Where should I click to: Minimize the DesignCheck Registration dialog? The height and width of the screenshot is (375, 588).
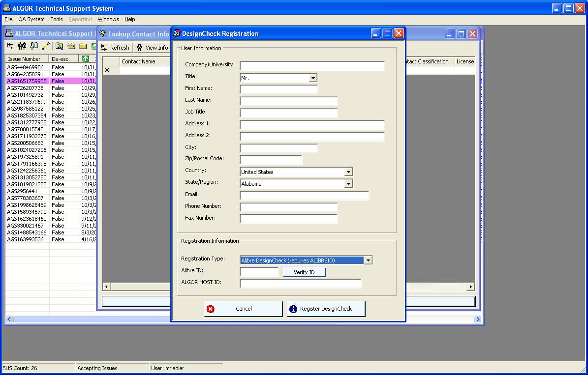click(376, 33)
